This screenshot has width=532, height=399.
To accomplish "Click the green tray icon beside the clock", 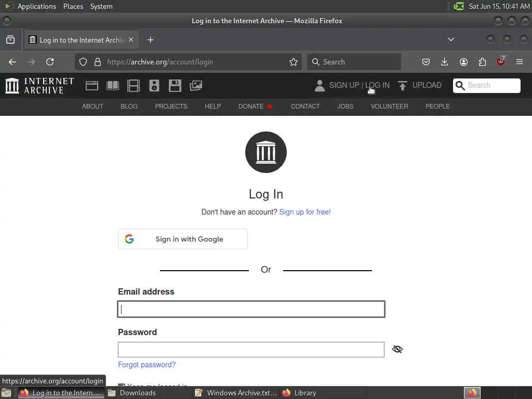I will pos(459,6).
